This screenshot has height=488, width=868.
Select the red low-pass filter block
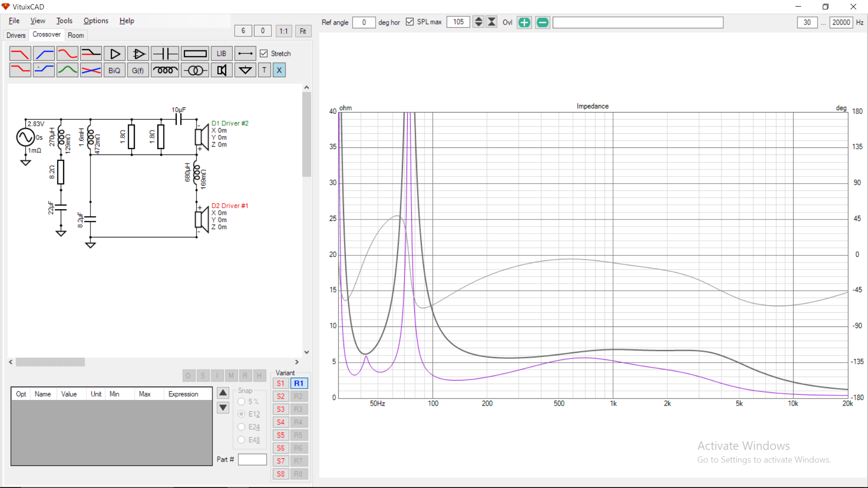(20, 54)
